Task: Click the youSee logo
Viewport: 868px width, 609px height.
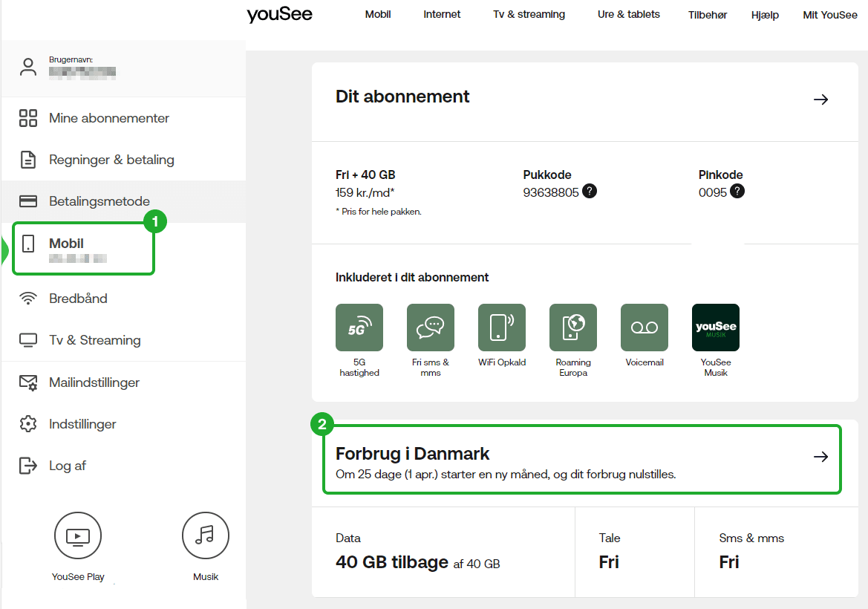Action: tap(280, 15)
